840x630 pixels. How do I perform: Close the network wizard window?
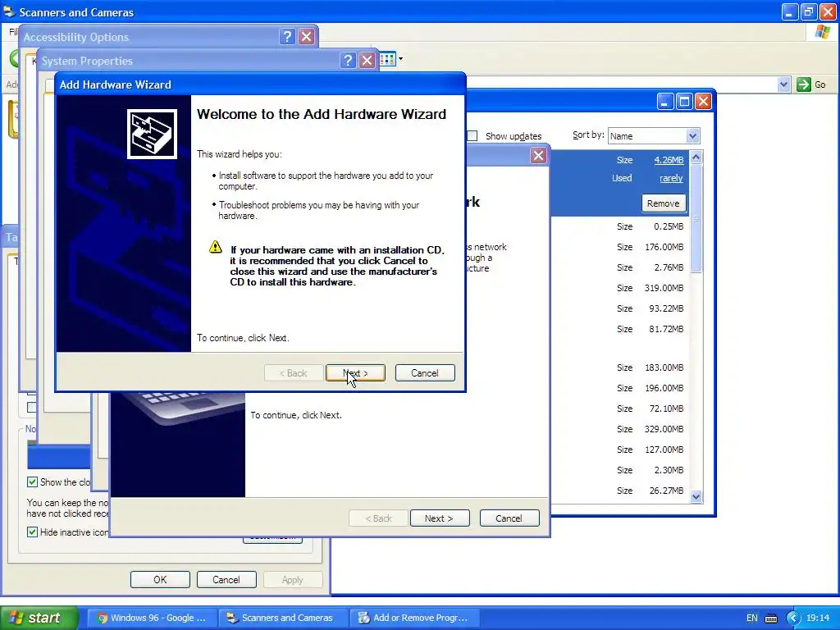[538, 156]
